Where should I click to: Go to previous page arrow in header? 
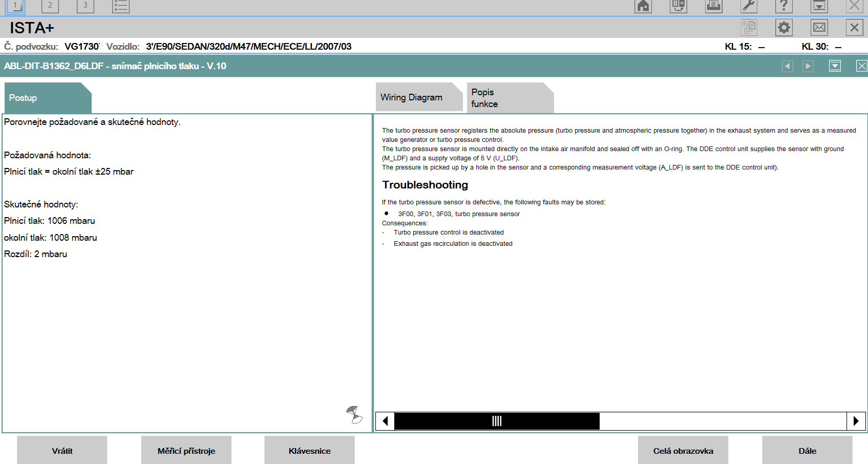point(788,66)
